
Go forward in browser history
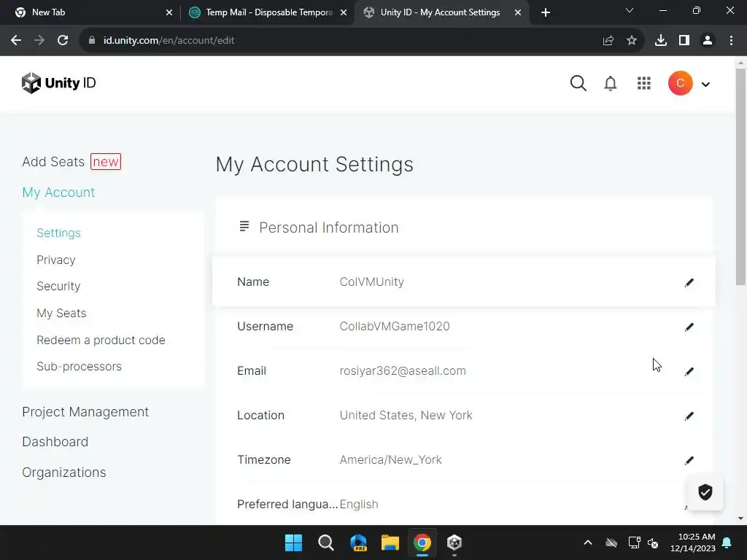[x=39, y=41]
